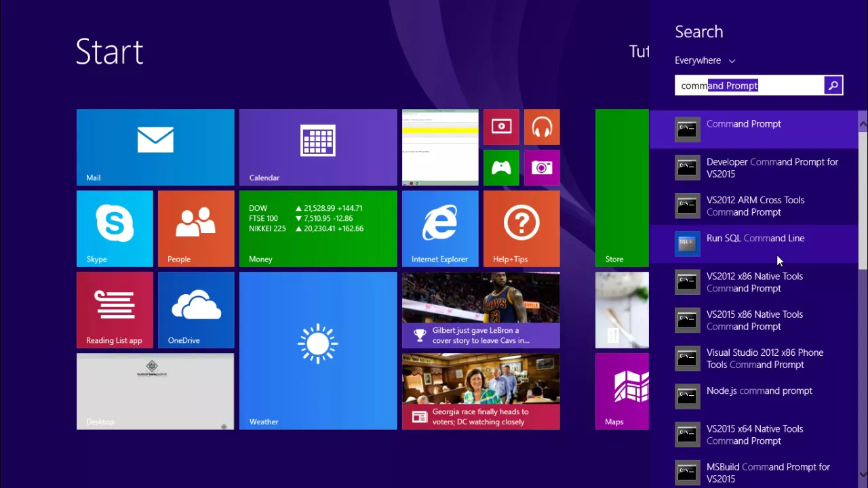Launch Internet Explorer tile
The height and width of the screenshot is (488, 868).
coord(440,228)
